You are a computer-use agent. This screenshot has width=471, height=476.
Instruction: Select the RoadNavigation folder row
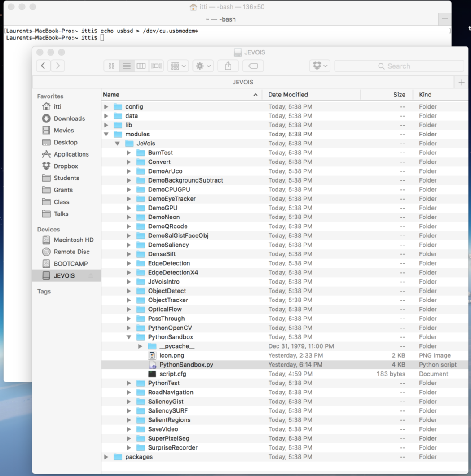pyautogui.click(x=285, y=392)
